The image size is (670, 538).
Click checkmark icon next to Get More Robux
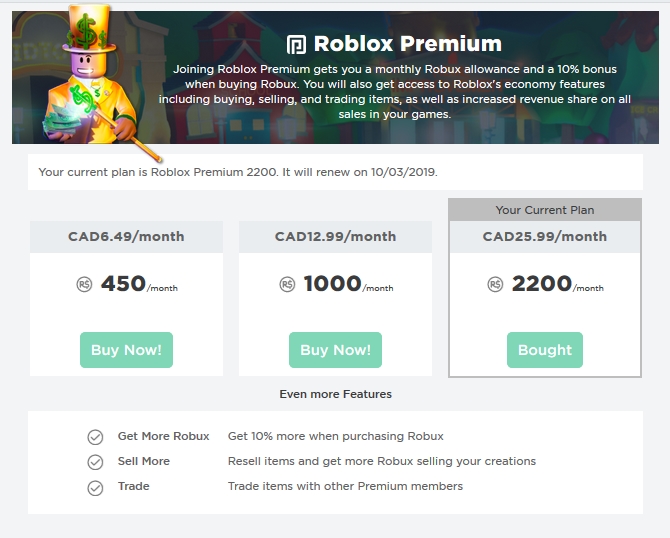click(x=96, y=437)
